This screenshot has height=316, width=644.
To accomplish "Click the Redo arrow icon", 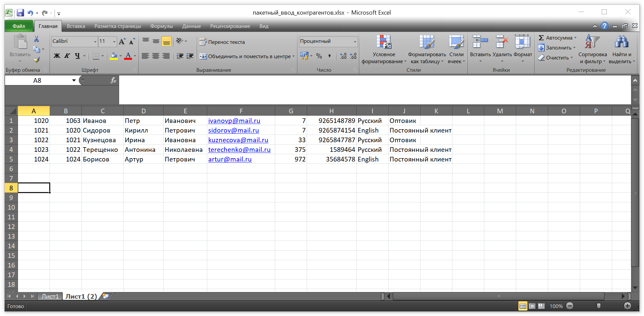I will pos(45,13).
